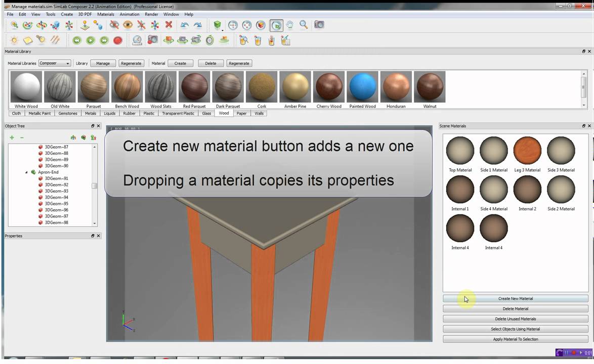
Task: Click the crosshair target view icon
Action: pyautogui.click(x=233, y=25)
